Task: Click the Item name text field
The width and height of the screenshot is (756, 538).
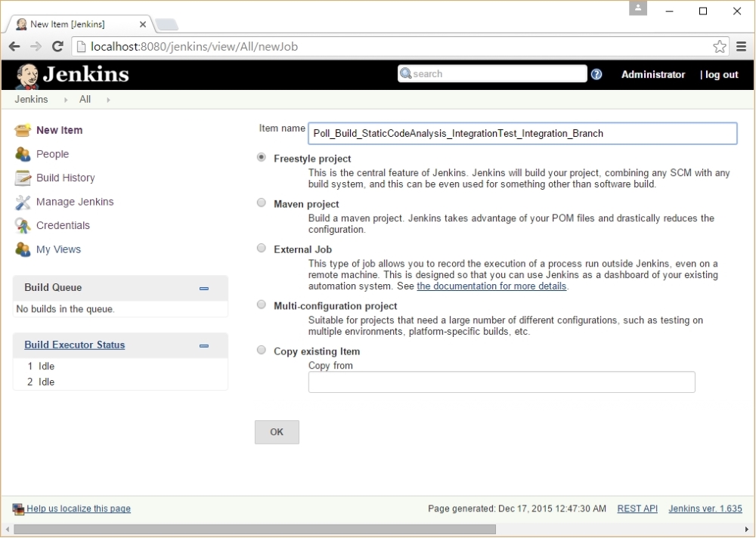Action: point(522,134)
